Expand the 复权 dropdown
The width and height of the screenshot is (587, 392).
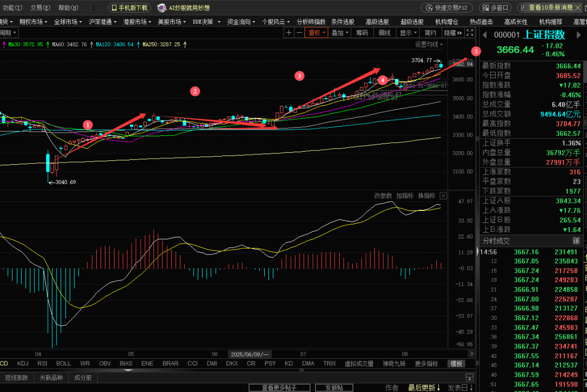point(317,33)
